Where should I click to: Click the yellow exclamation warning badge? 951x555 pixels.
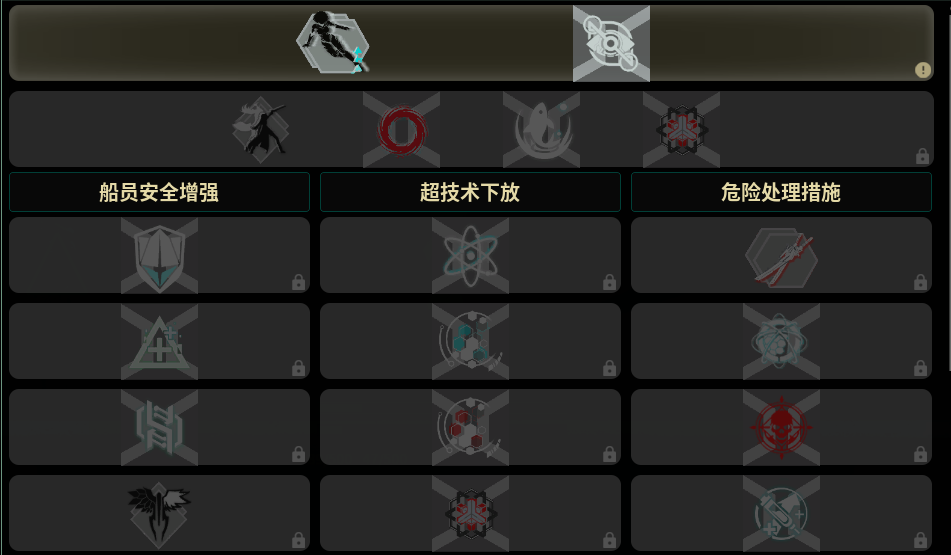922,70
